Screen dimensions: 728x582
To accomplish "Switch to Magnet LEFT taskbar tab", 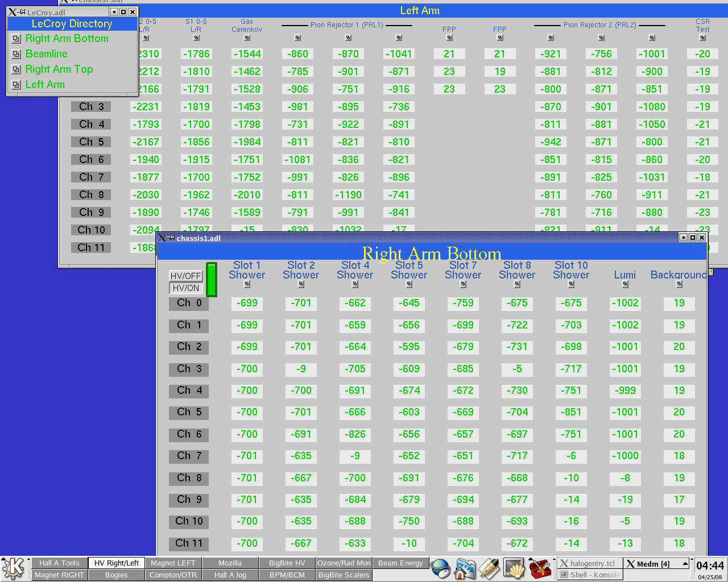I will coord(173,563).
